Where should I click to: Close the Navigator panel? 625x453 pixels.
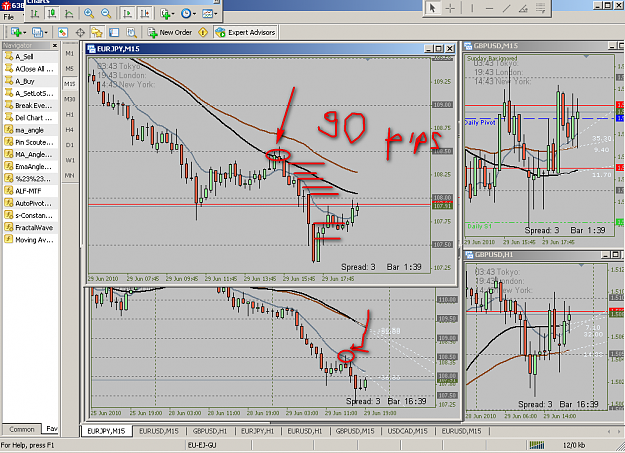(x=55, y=45)
